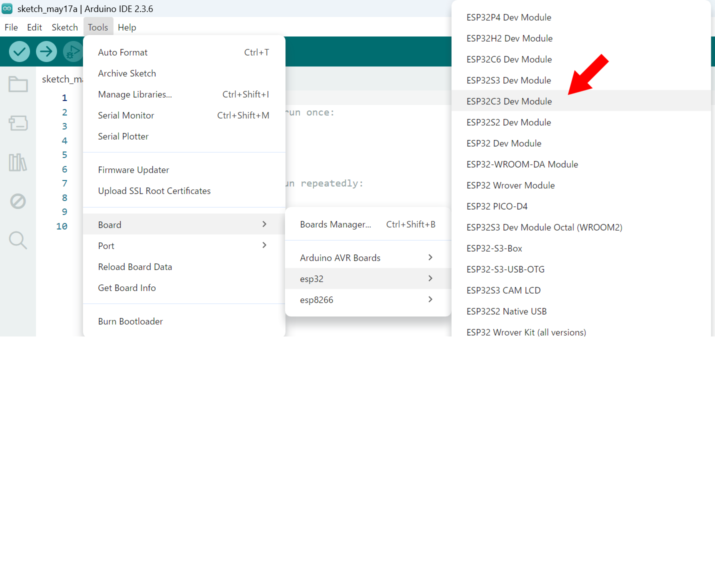The height and width of the screenshot is (588, 715).
Task: Click the Upload arrow button
Action: (46, 51)
